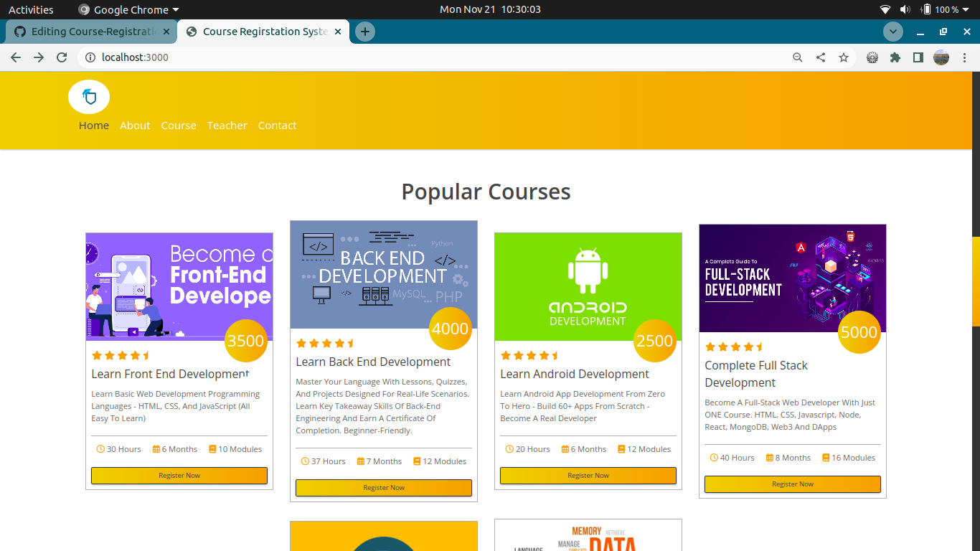Viewport: 980px width, 551px height.
Task: Open the "Contact" navigation link
Action: [x=277, y=125]
